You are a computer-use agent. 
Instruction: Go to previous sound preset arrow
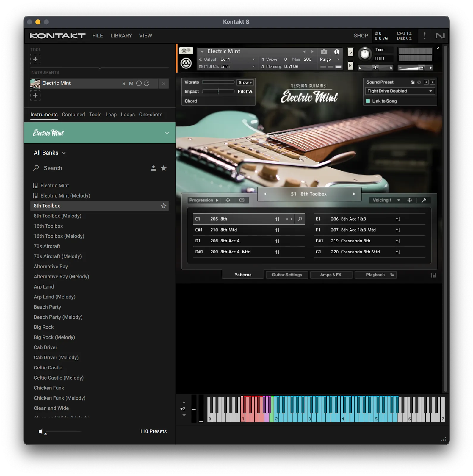[426, 82]
